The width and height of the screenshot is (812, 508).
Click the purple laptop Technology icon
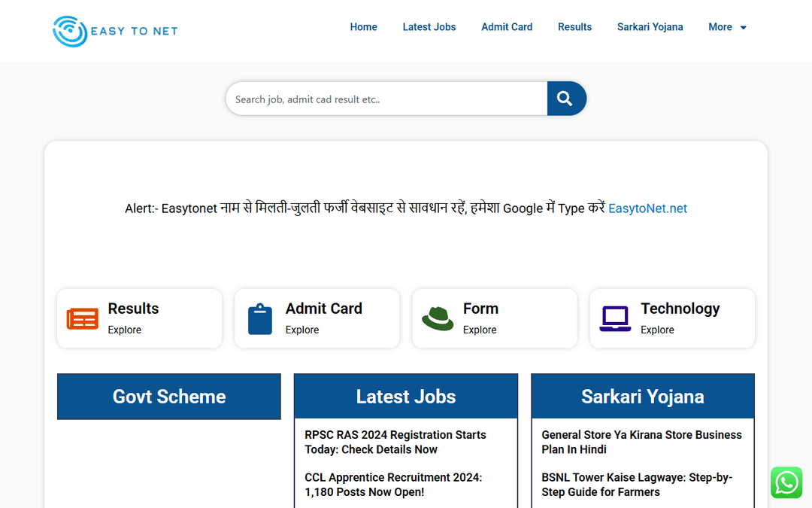pyautogui.click(x=615, y=319)
